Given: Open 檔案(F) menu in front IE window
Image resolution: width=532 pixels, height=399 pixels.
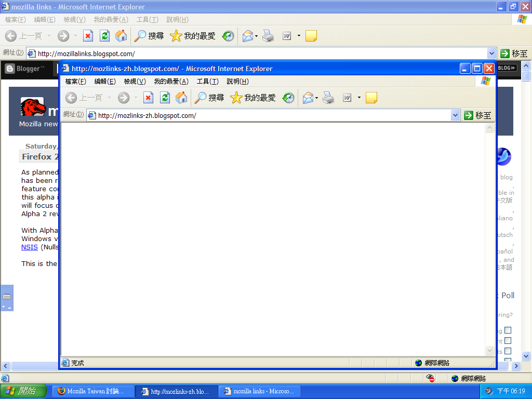Looking at the screenshot, I should pos(76,82).
